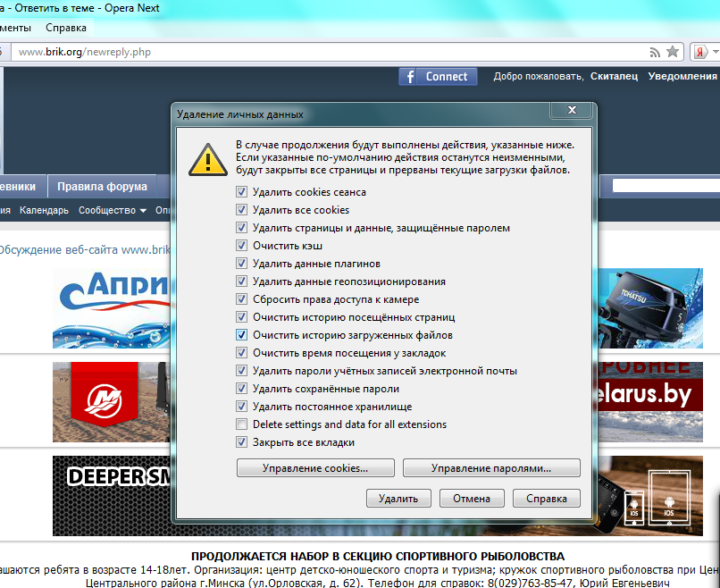Toggle 'Очистить историю загруженных файлов' checkbox
720x588 pixels.
pyautogui.click(x=241, y=335)
